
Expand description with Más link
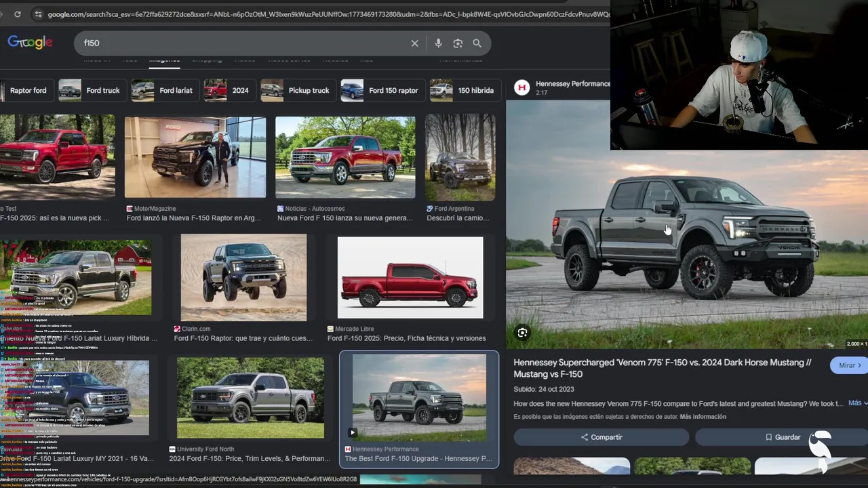click(x=857, y=403)
